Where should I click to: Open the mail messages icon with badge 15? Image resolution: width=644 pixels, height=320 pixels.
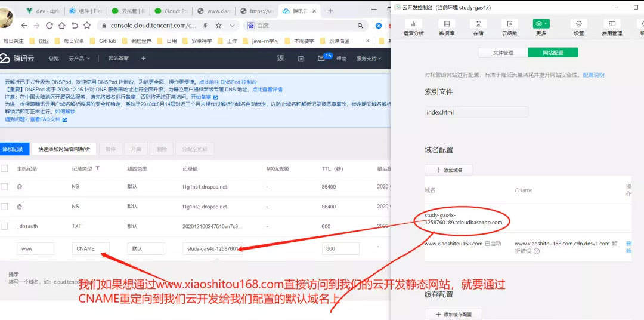point(321,59)
